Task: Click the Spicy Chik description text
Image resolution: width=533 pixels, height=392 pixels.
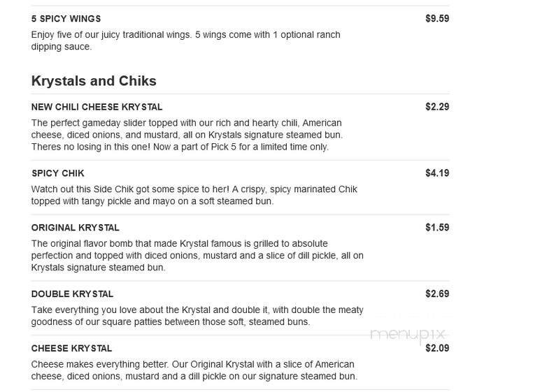Action: click(x=194, y=195)
